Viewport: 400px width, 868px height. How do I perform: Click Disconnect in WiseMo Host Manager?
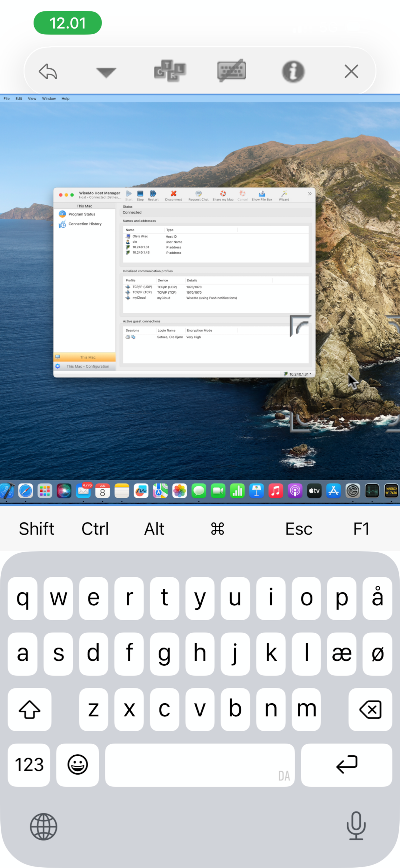pyautogui.click(x=173, y=195)
